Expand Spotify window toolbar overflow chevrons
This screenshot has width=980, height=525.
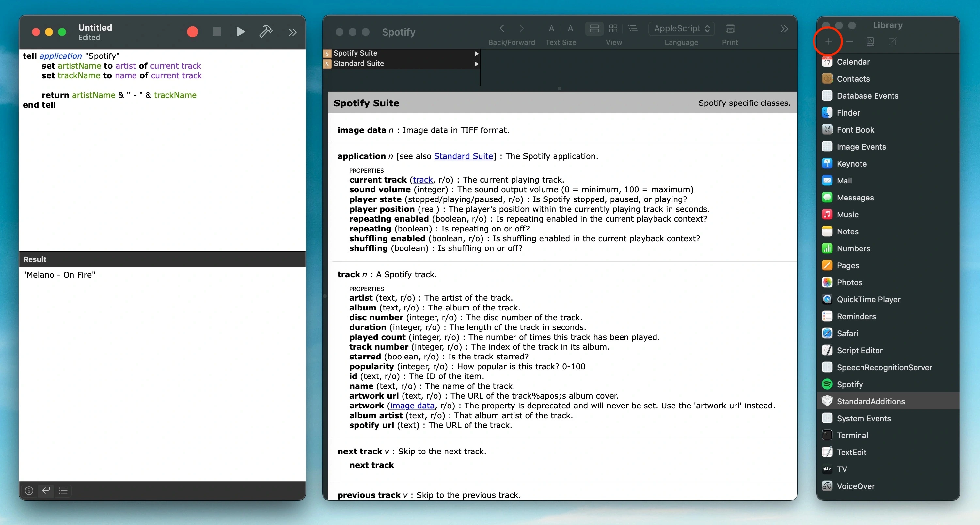(784, 28)
